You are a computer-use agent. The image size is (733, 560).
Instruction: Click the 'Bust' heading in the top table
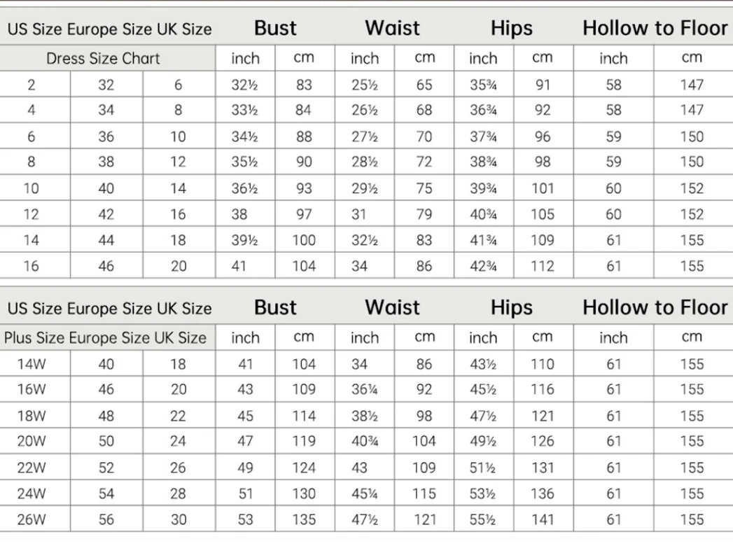pyautogui.click(x=275, y=28)
